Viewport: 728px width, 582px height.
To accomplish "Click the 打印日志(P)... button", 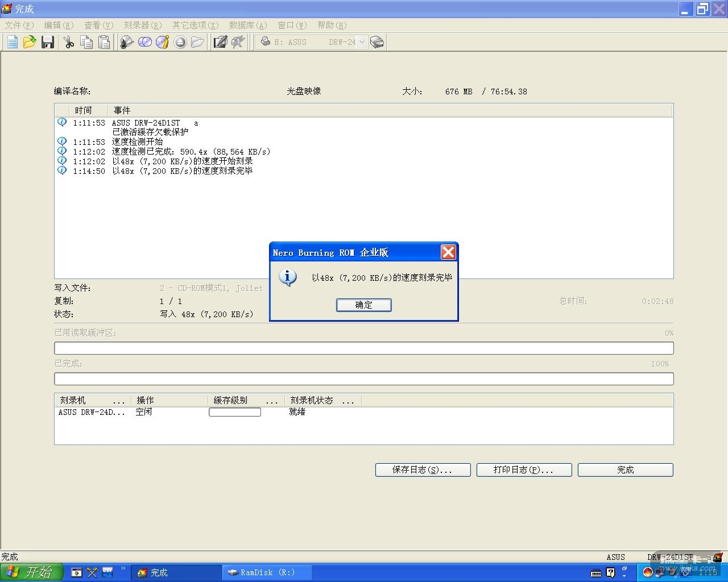I will coord(524,469).
